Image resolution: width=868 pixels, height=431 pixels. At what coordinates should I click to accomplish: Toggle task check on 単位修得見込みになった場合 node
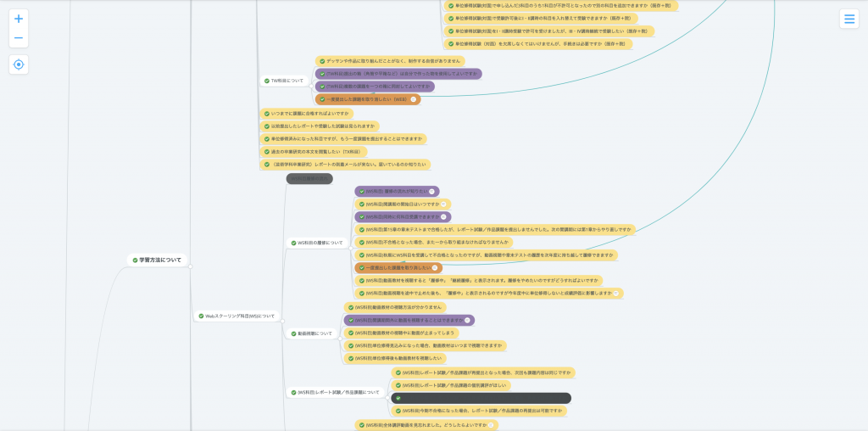(350, 345)
